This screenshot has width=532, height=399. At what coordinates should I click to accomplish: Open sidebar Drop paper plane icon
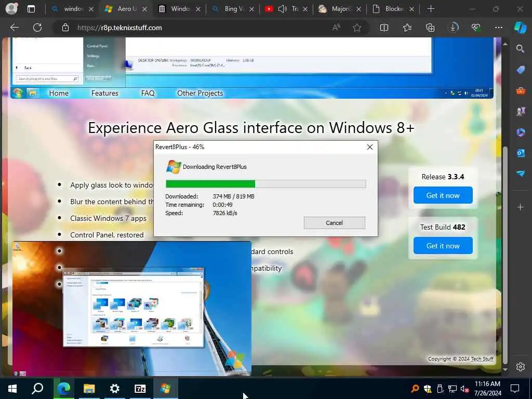521,174
